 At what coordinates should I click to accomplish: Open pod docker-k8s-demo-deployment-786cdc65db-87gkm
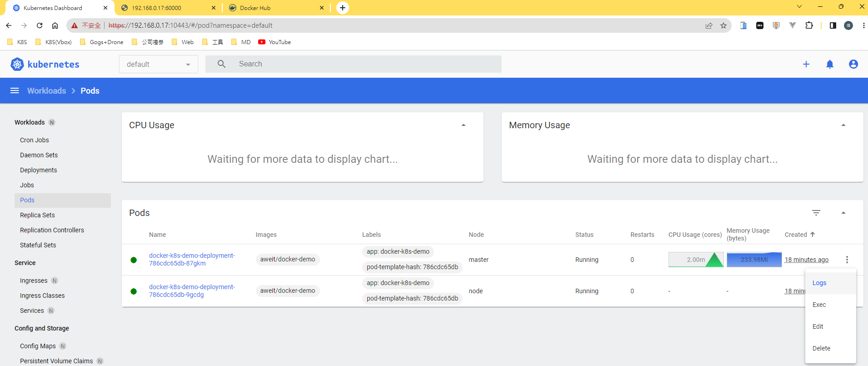[x=192, y=259]
